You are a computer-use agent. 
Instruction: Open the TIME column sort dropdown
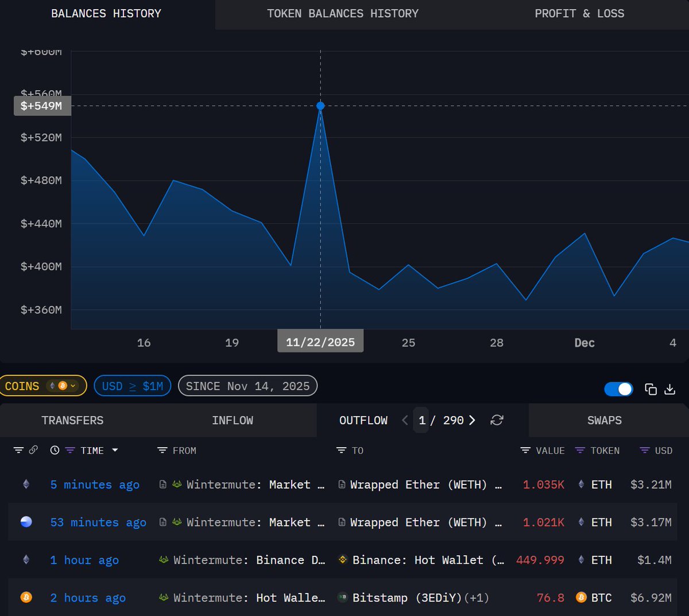pyautogui.click(x=114, y=450)
